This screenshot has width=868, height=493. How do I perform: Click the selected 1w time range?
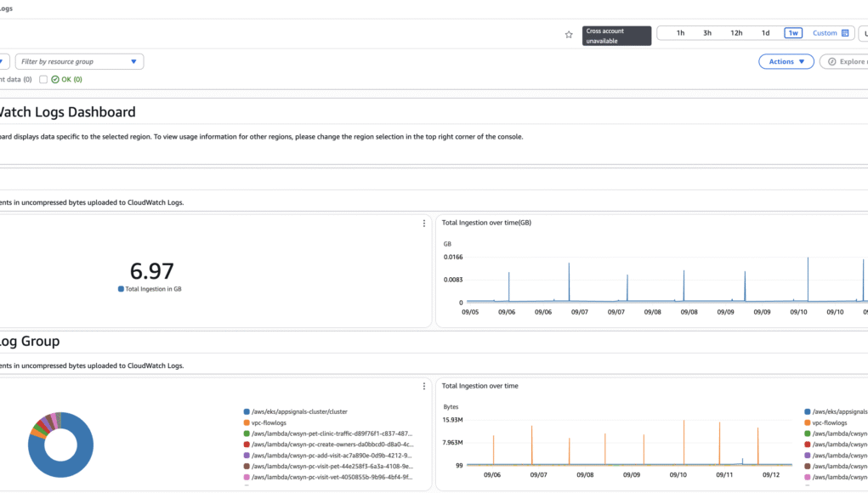[793, 33]
